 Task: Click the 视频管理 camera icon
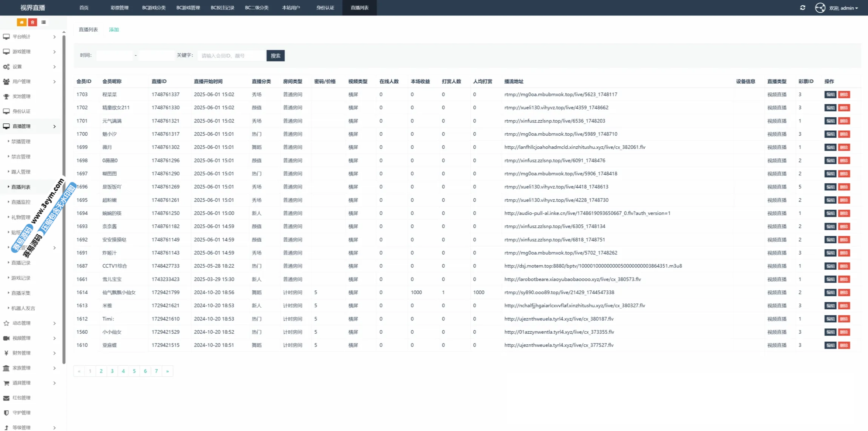[6, 338]
